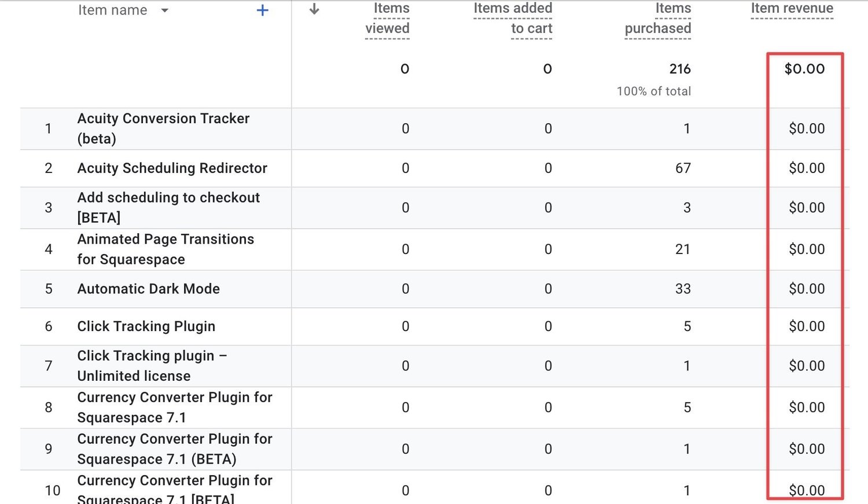Add a secondary dimension with plus icon
This screenshot has width=868, height=504.
click(x=263, y=10)
